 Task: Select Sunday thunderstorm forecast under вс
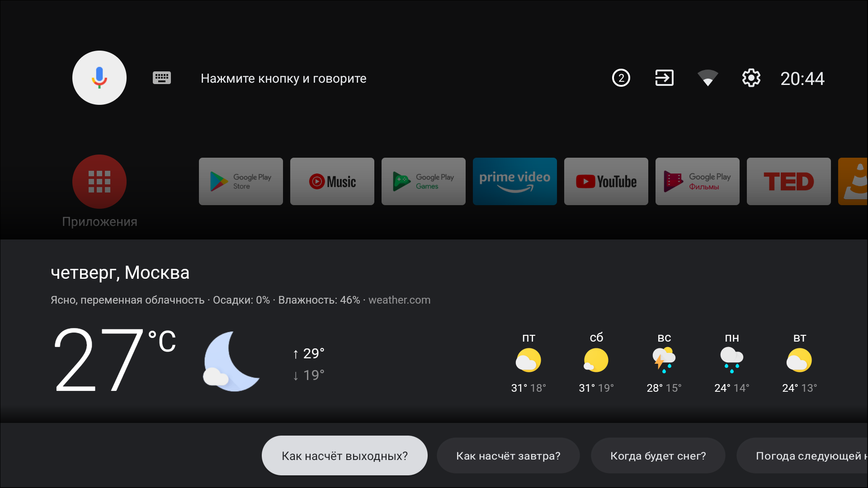[664, 360]
